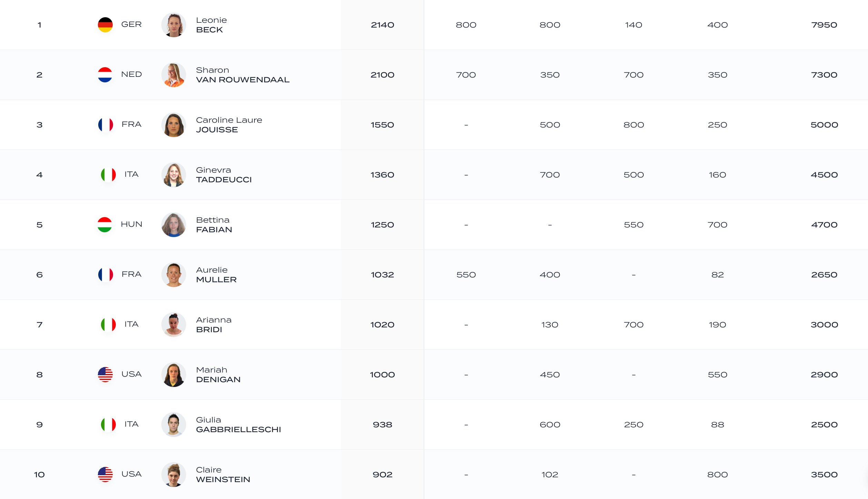Image resolution: width=868 pixels, height=499 pixels.
Task: Click the Germany flag icon
Action: (x=105, y=25)
